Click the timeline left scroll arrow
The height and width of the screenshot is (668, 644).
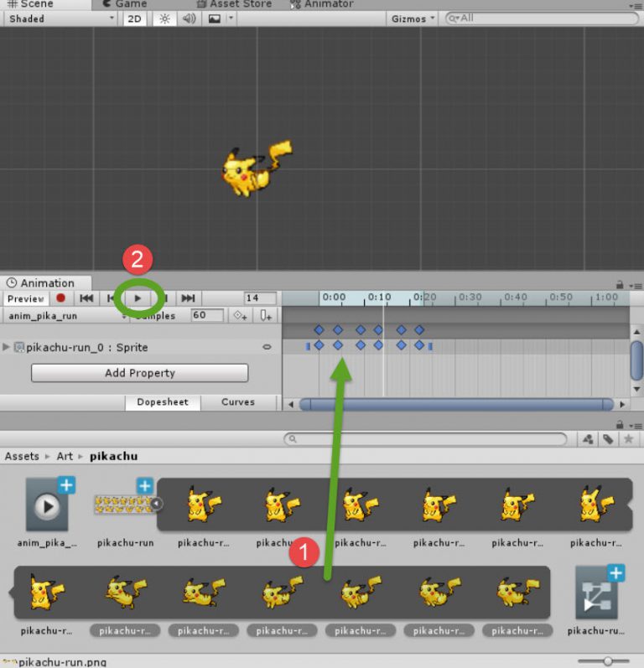tap(291, 404)
